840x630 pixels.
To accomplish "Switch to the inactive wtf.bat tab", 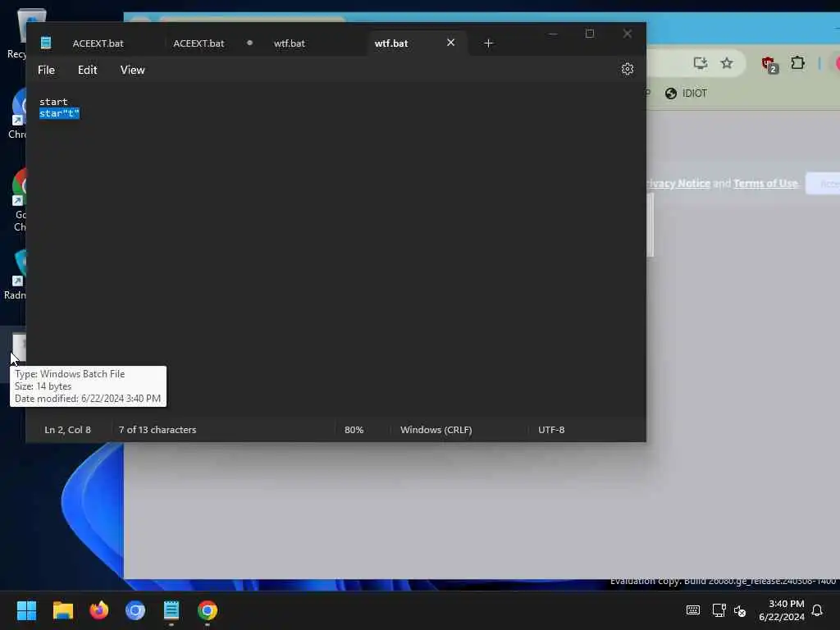I will pos(290,43).
